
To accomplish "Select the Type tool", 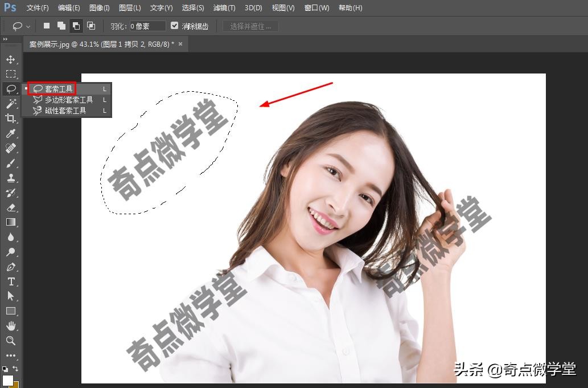I will pos(11,281).
